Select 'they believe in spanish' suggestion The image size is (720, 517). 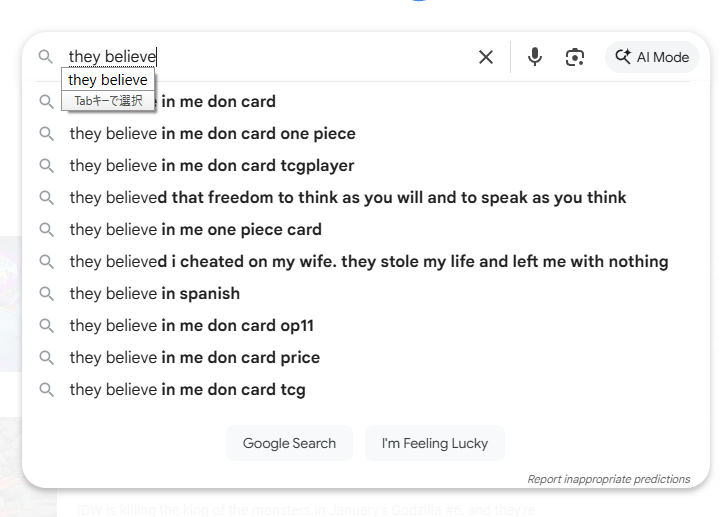154,293
